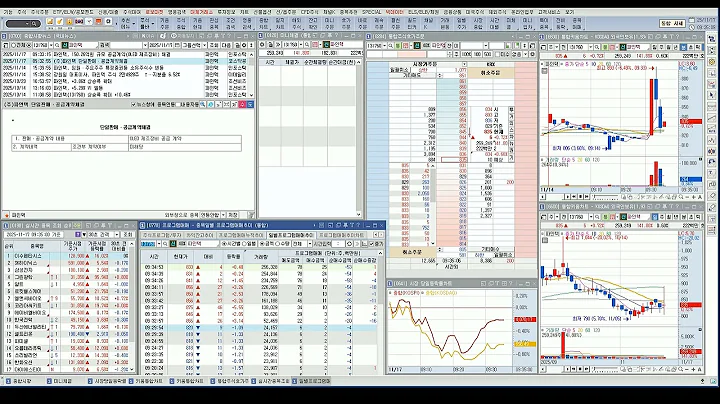Select the 전체 radio button in the news window
720x404 pixels.
coord(13,45)
